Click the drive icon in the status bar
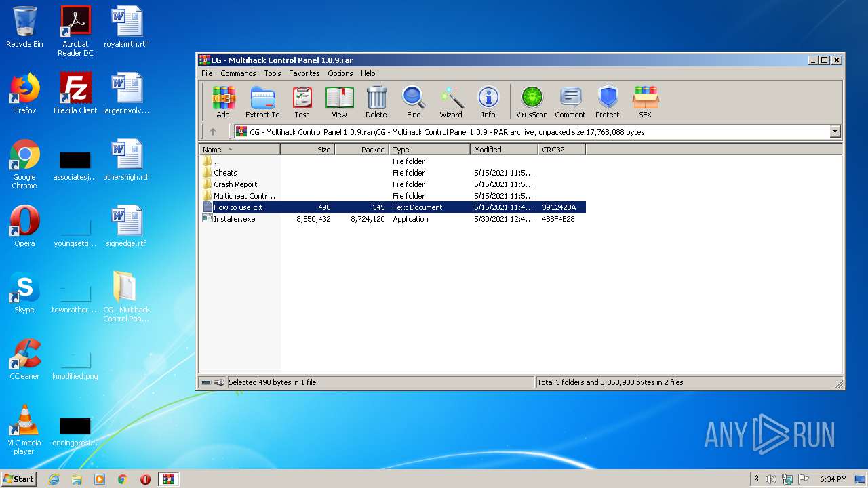Image resolution: width=868 pixels, height=488 pixels. [206, 382]
